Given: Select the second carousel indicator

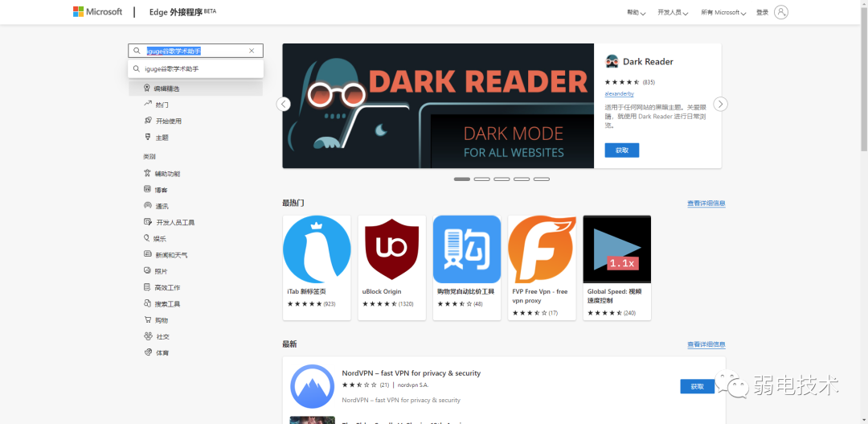Looking at the screenshot, I should 481,179.
